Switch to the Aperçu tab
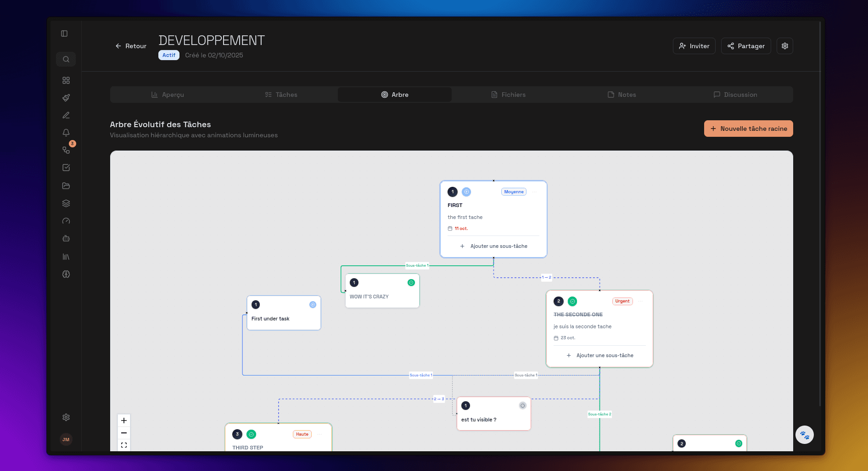This screenshot has height=471, width=868. 168,95
